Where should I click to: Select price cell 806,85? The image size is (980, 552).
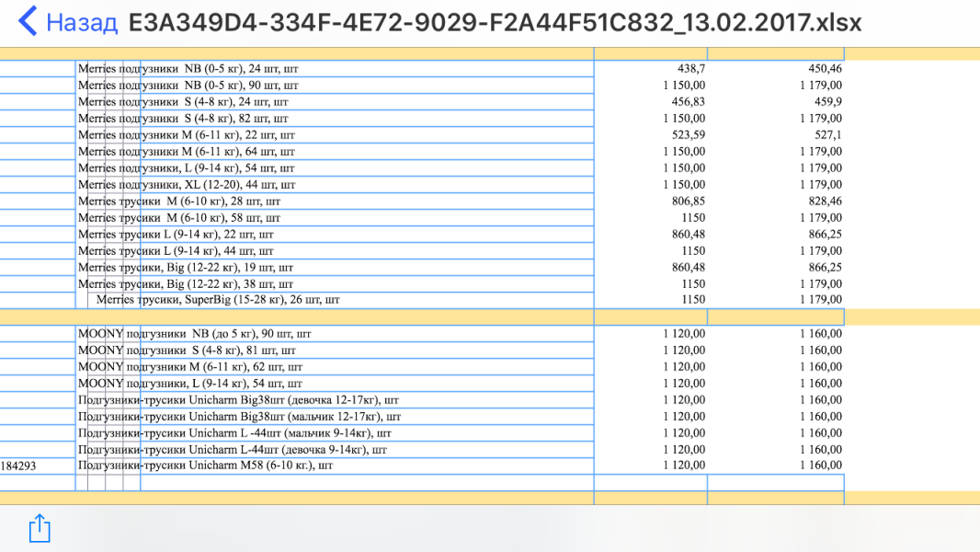pos(689,201)
